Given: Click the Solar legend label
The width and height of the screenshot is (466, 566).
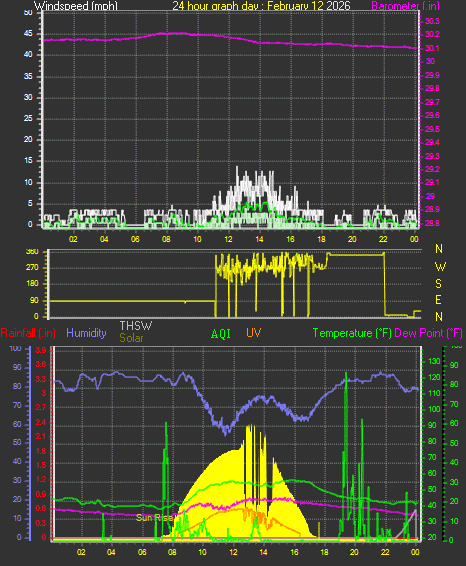Looking at the screenshot, I should (131, 338).
